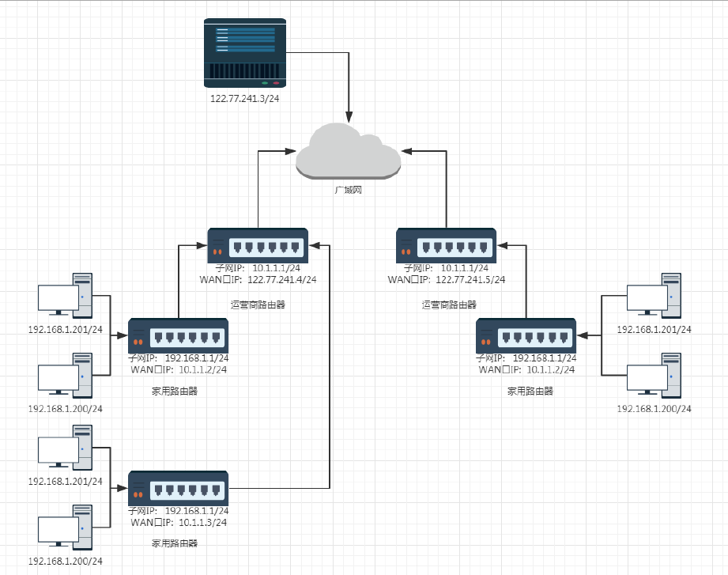Select the text label 122.77.241.3/24
Image resolution: width=728 pixels, height=575 pixels.
[245, 98]
